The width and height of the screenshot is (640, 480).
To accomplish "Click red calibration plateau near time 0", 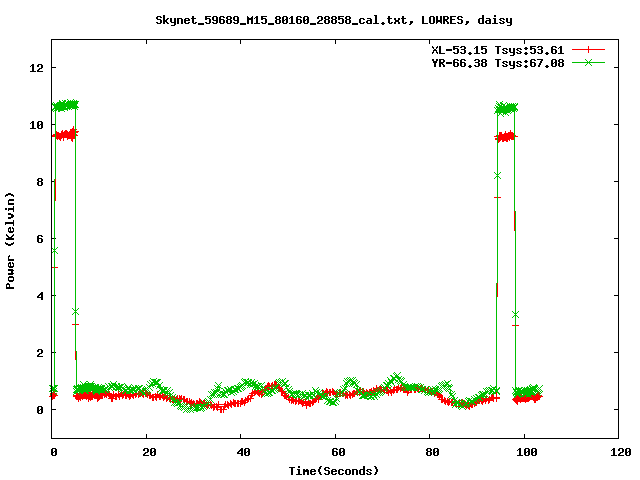I will point(65,134).
